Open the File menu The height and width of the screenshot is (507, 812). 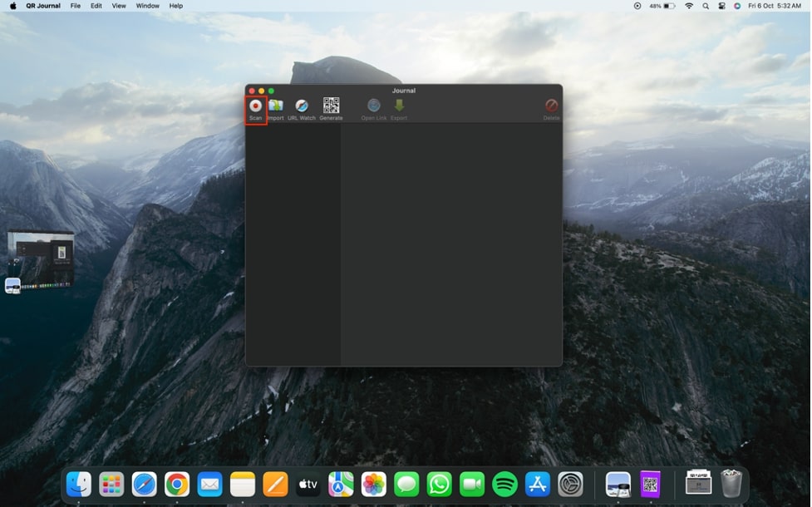point(76,6)
